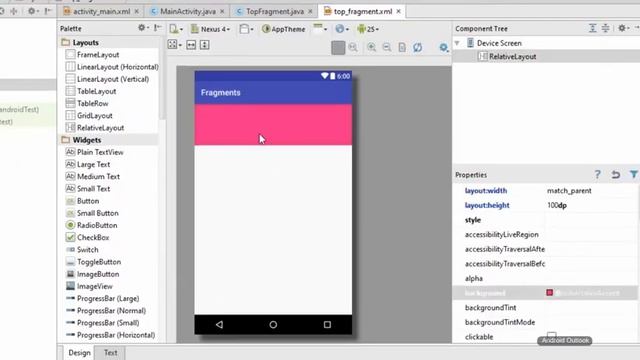640x360 pixels.
Task: Select the alpha property row
Action: click(545, 278)
